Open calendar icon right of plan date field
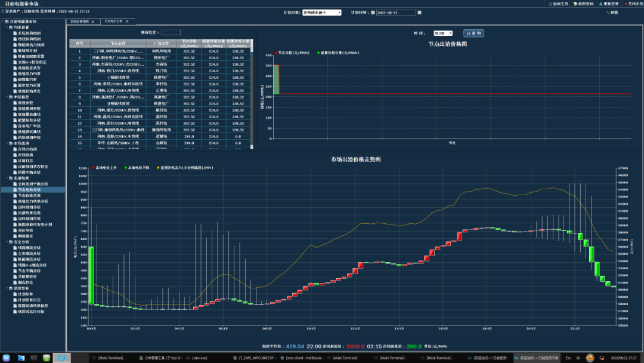This screenshot has height=363, width=644. 419,13
